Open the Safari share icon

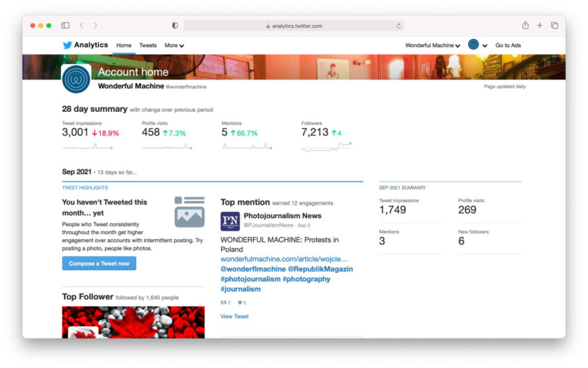[526, 25]
